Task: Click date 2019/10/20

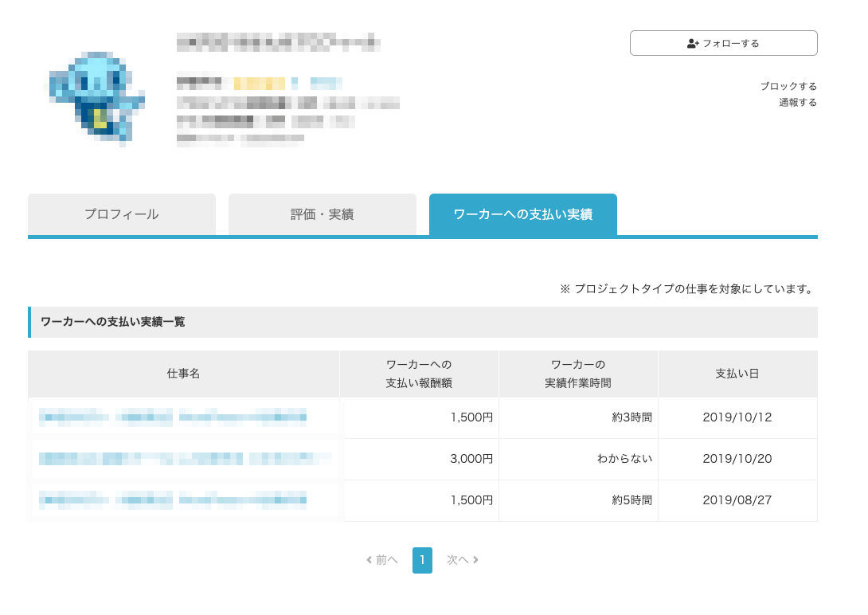Action: point(737,459)
